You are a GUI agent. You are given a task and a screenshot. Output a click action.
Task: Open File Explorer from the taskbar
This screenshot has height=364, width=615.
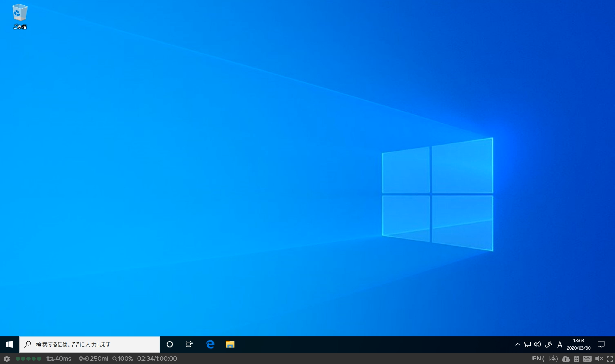pyautogui.click(x=230, y=344)
